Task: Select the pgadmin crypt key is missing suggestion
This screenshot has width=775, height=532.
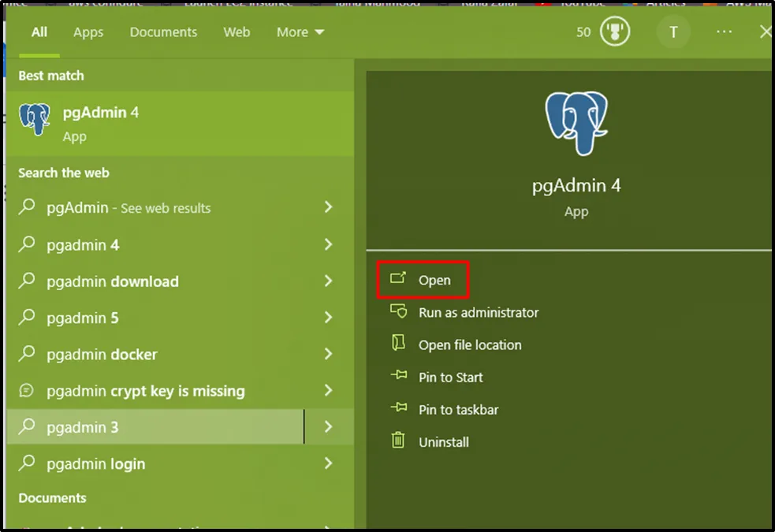Action: (146, 391)
